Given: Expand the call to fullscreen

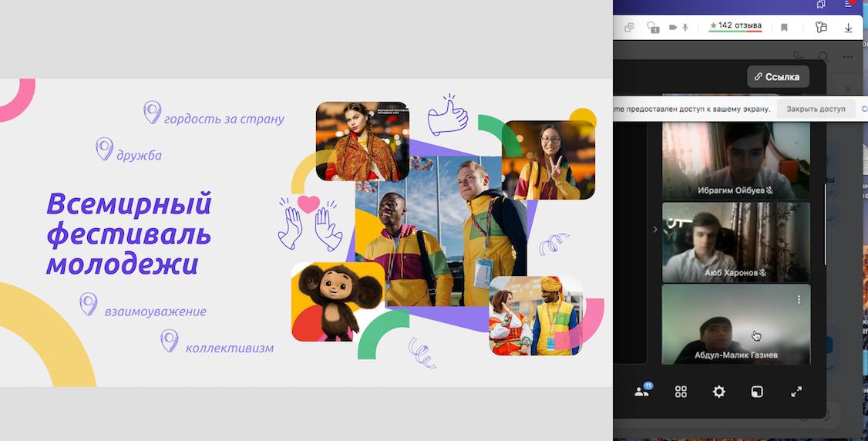Looking at the screenshot, I should click(796, 392).
